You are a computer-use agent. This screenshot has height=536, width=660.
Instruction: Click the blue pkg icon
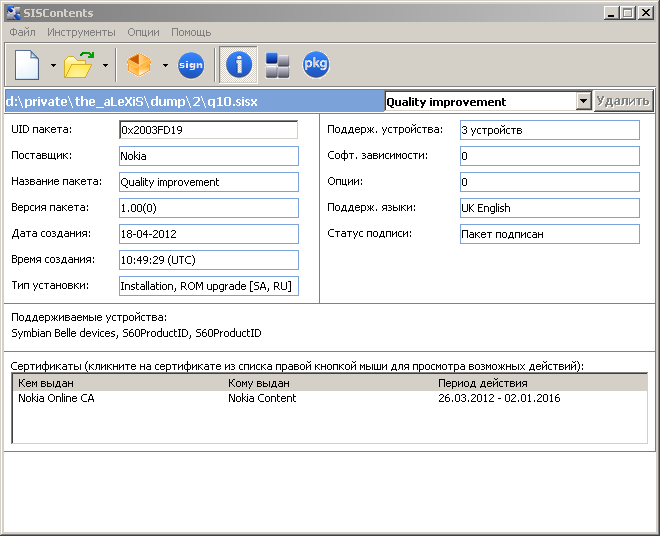coord(316,64)
